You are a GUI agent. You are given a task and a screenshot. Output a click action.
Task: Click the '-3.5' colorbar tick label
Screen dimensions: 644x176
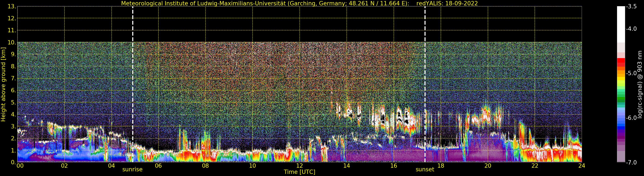(631, 6)
